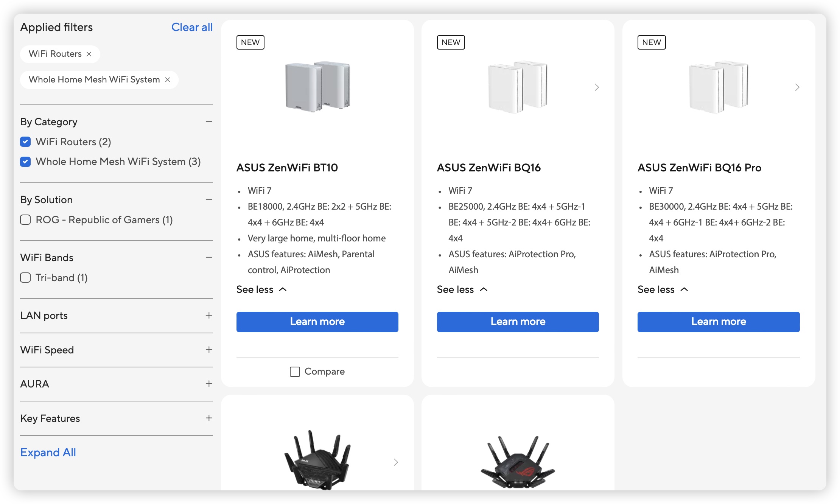Select 'Very large home, multi-floor home' text

pos(317,238)
